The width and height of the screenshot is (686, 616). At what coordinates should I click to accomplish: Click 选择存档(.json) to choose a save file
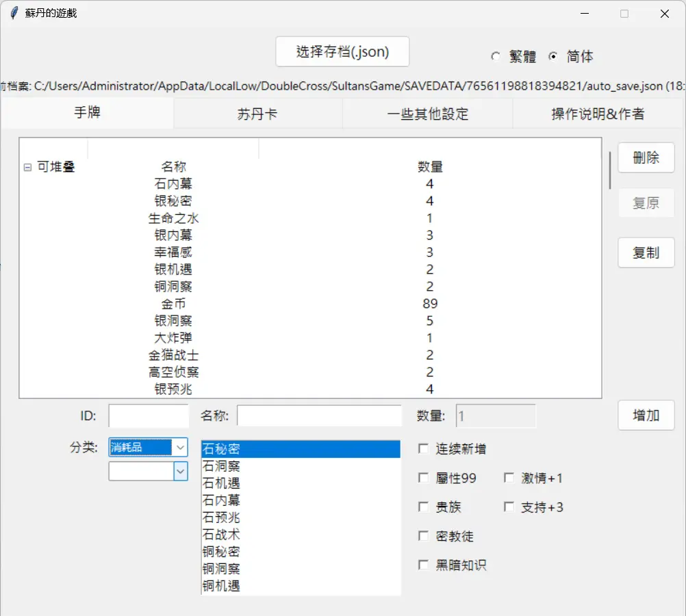point(342,51)
